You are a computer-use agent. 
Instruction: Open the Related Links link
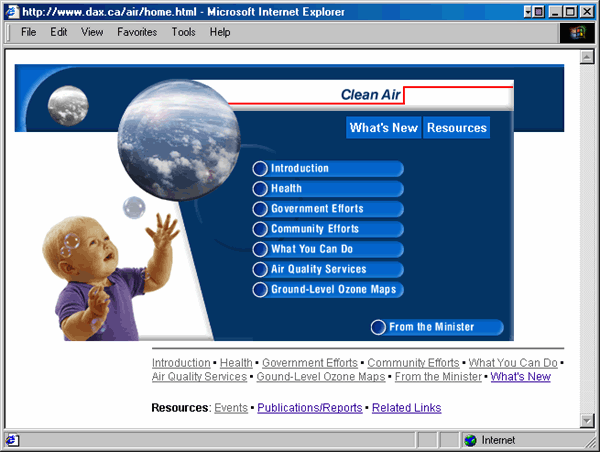(x=407, y=408)
